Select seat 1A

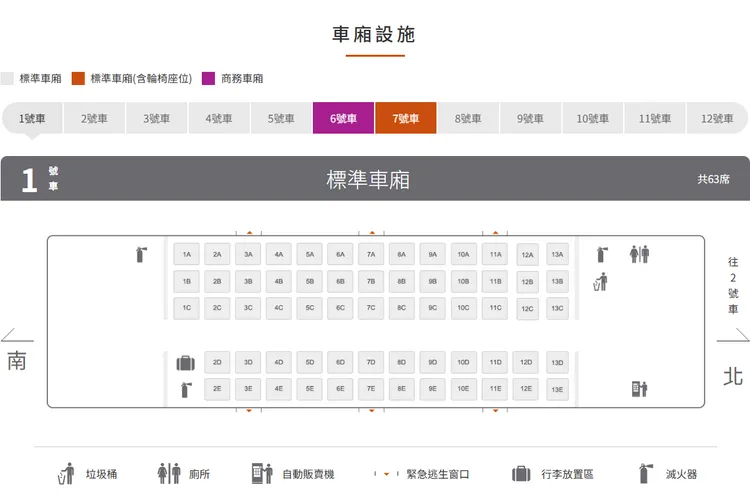[x=187, y=255]
